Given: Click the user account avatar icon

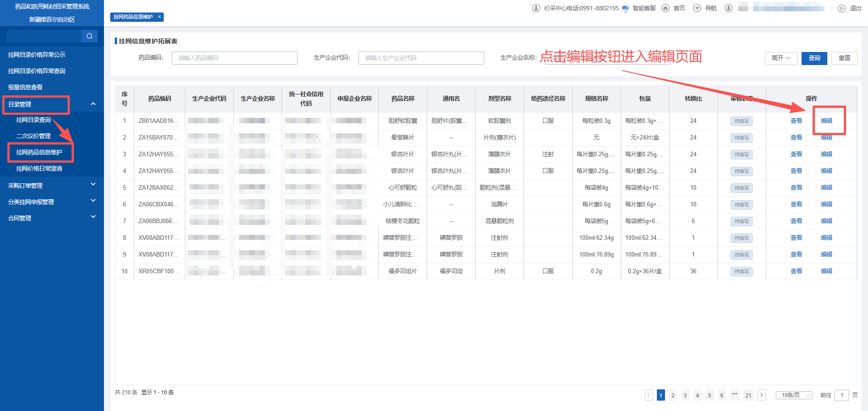Looking at the screenshot, I should tap(729, 8).
